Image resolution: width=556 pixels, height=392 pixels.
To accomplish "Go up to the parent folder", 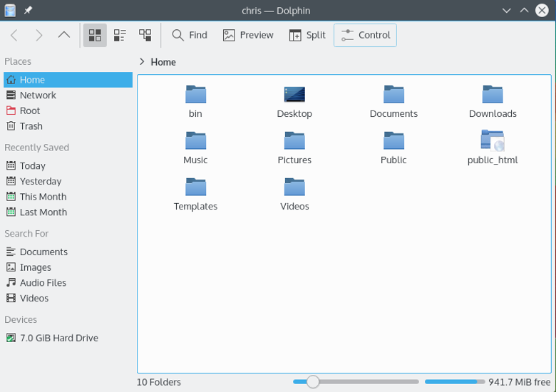I will [64, 35].
